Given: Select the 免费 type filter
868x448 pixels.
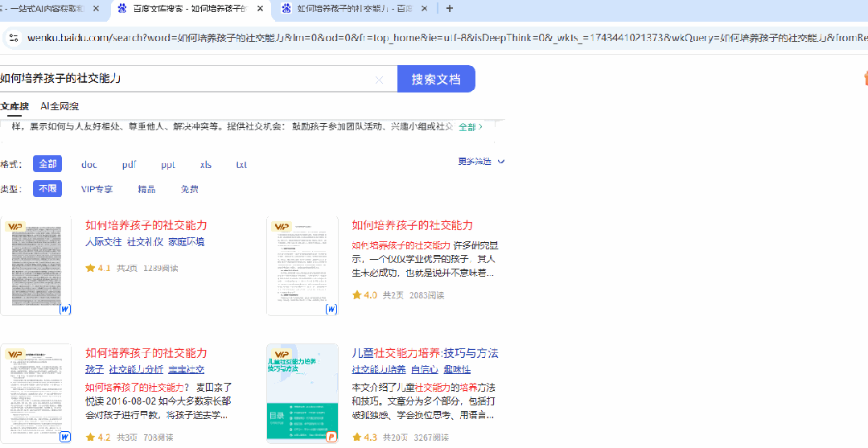Looking at the screenshot, I should tap(189, 189).
